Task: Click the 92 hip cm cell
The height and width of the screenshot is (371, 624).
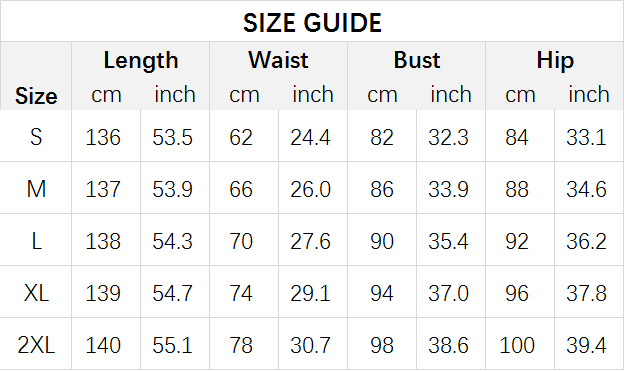Action: click(x=517, y=241)
